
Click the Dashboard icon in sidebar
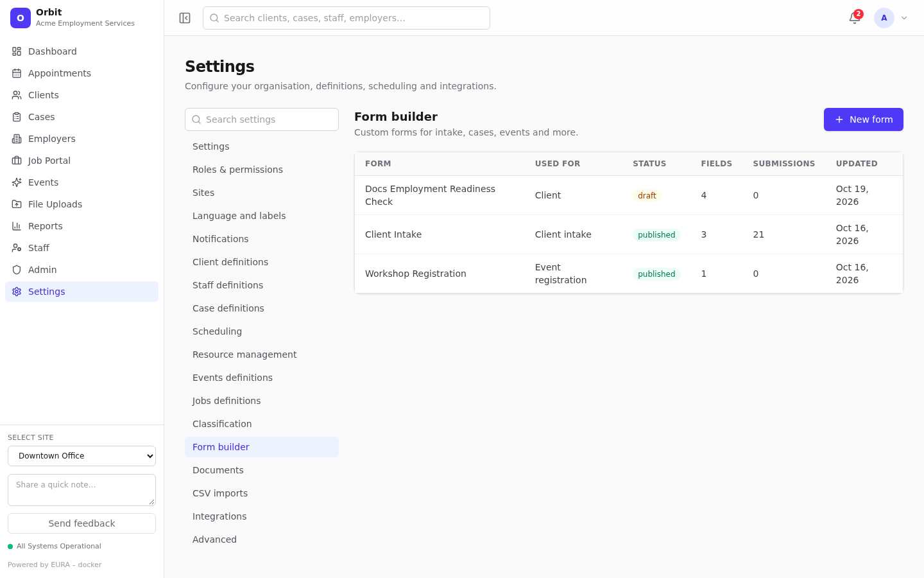[x=17, y=51]
